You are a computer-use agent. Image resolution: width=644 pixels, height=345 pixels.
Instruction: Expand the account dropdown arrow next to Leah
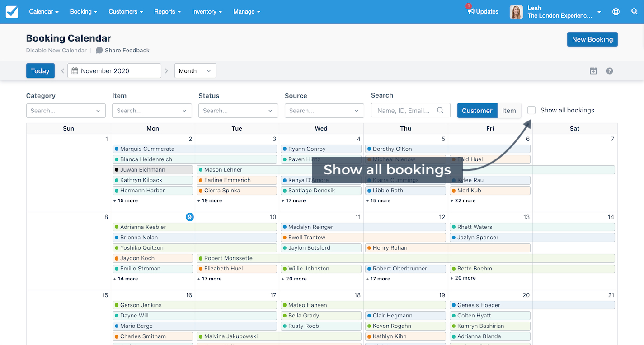point(599,12)
